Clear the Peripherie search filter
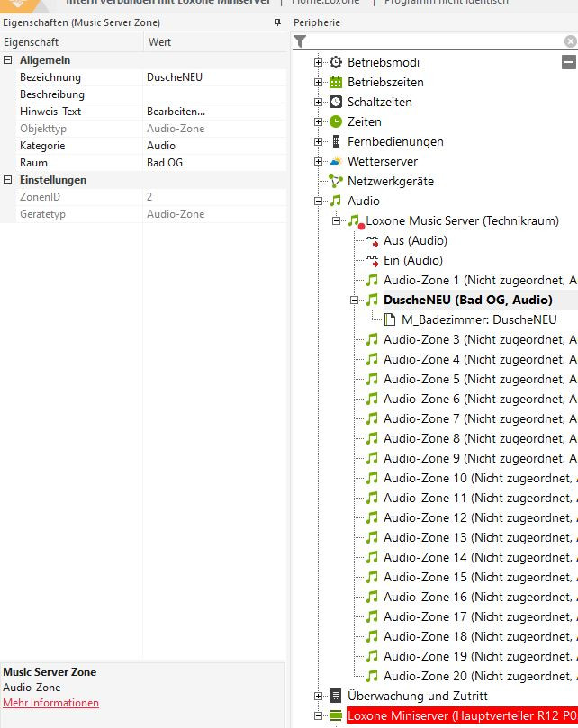 570,41
